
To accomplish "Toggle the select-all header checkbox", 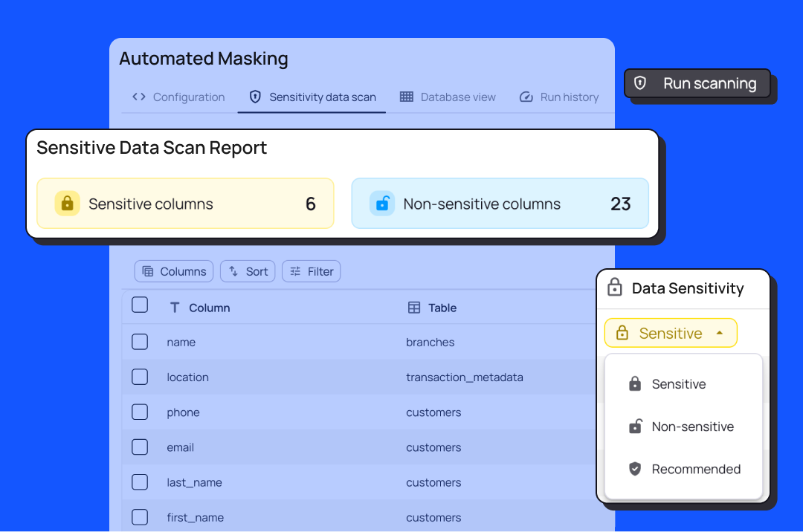I will [140, 305].
